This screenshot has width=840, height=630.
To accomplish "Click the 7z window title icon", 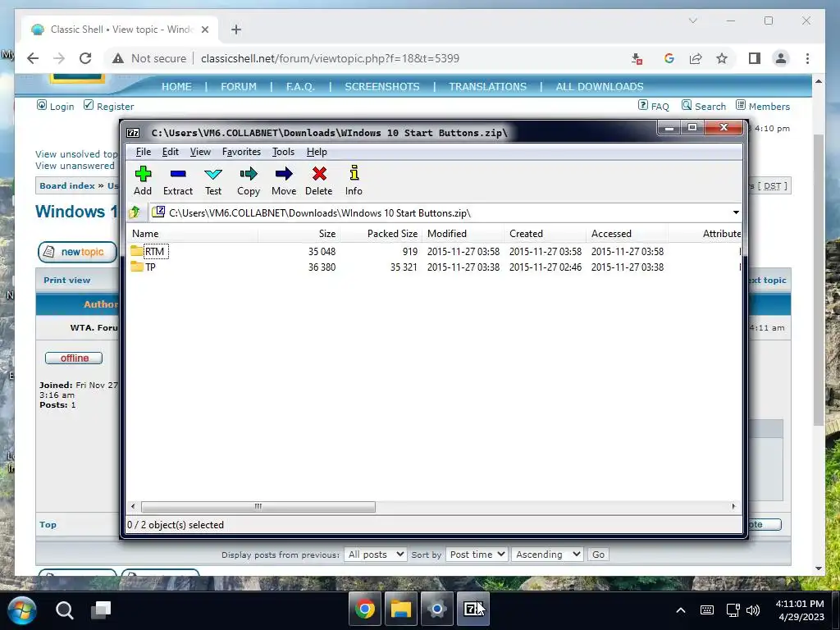I will [x=133, y=132].
